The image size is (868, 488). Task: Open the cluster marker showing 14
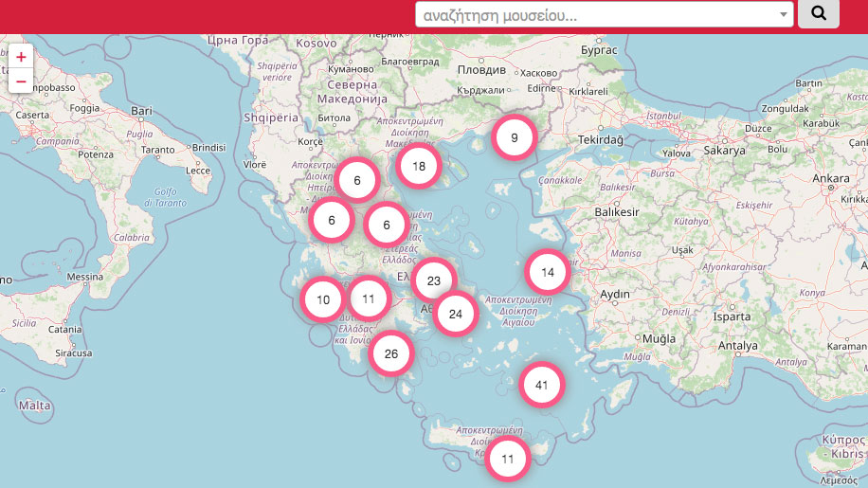point(548,273)
